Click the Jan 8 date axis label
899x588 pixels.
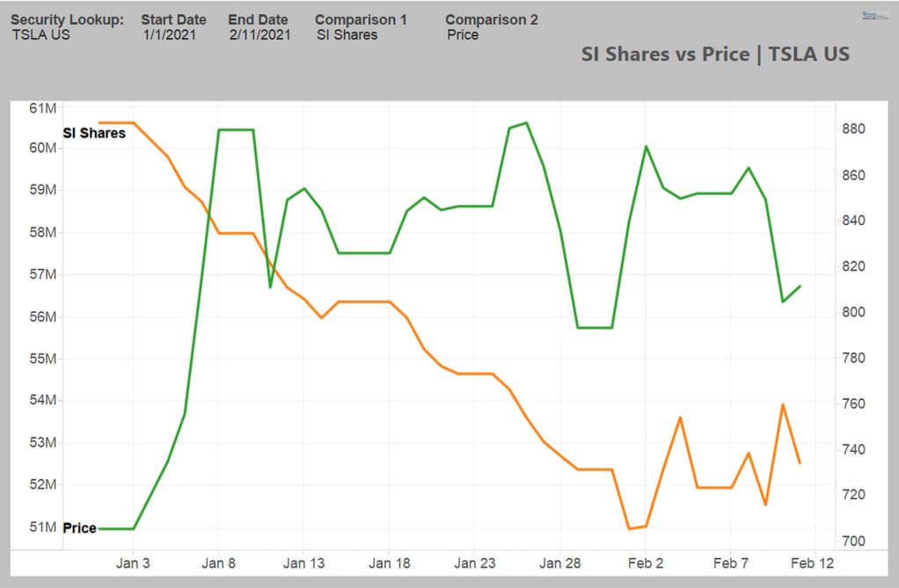(218, 563)
